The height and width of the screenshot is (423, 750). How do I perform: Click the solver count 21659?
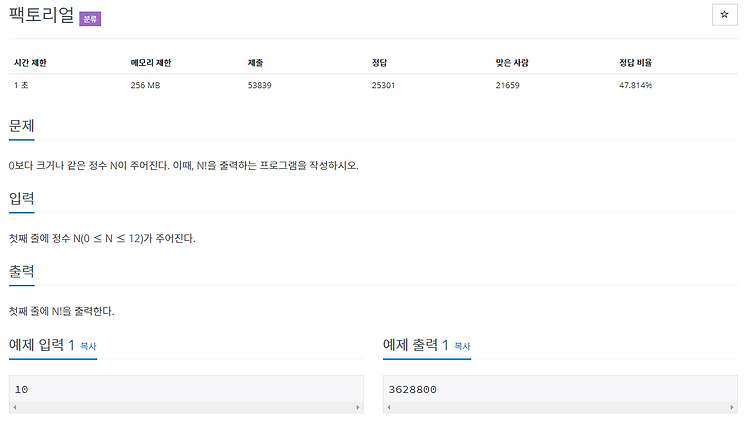(507, 85)
